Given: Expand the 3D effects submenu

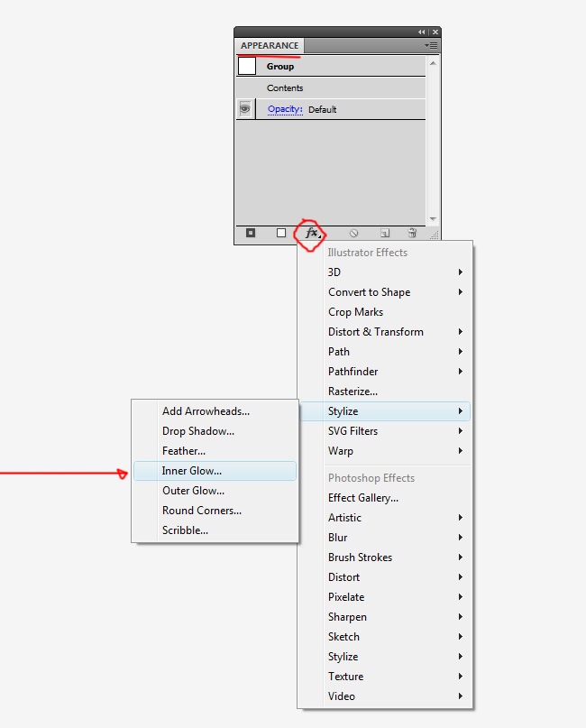Looking at the screenshot, I should click(385, 272).
